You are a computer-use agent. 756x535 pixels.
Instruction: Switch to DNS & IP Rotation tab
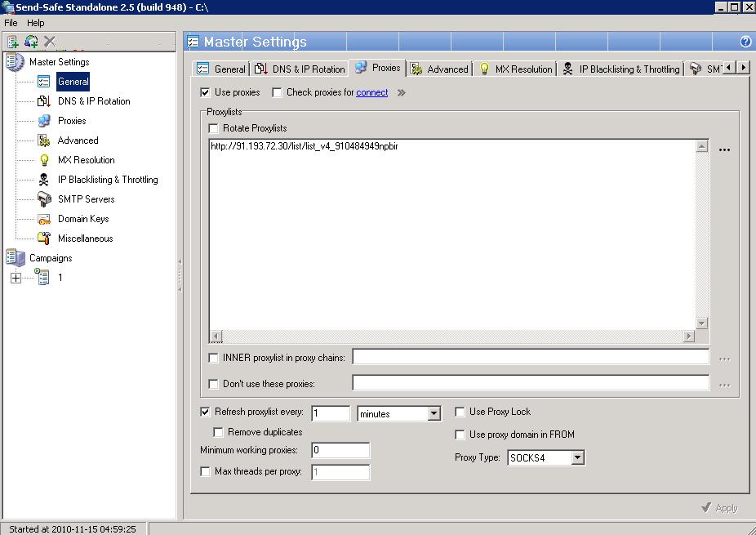tap(300, 69)
